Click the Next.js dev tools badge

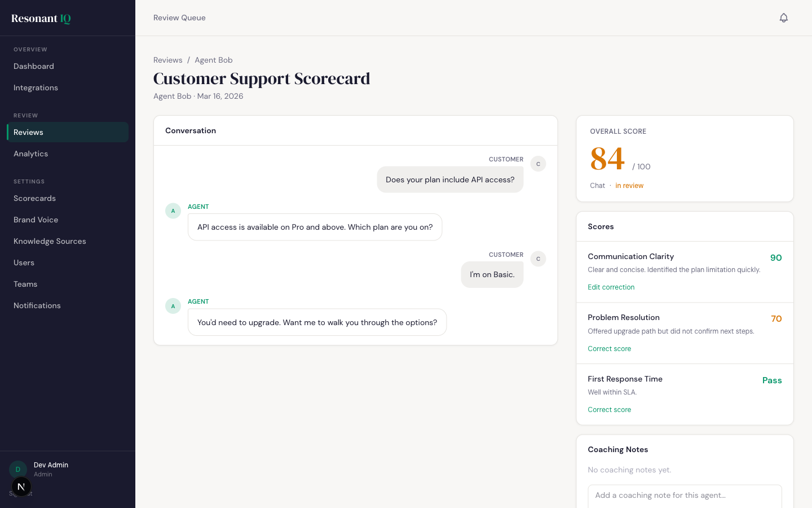[21, 487]
